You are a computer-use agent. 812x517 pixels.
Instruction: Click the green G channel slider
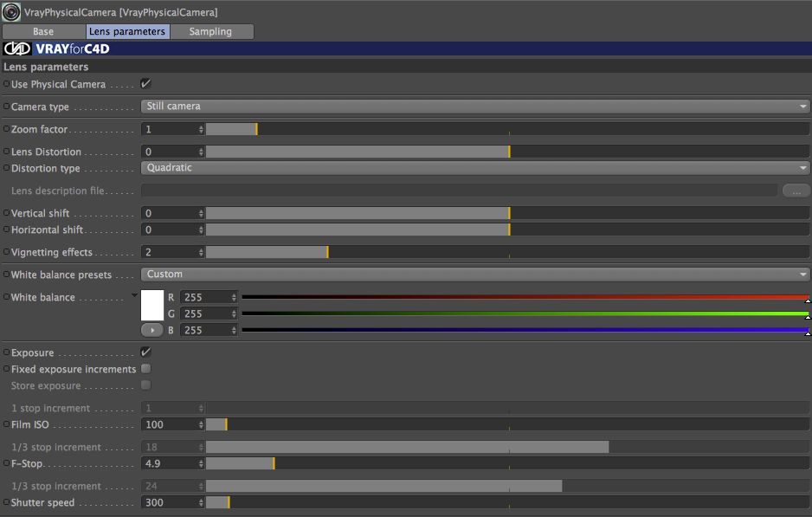click(x=525, y=314)
